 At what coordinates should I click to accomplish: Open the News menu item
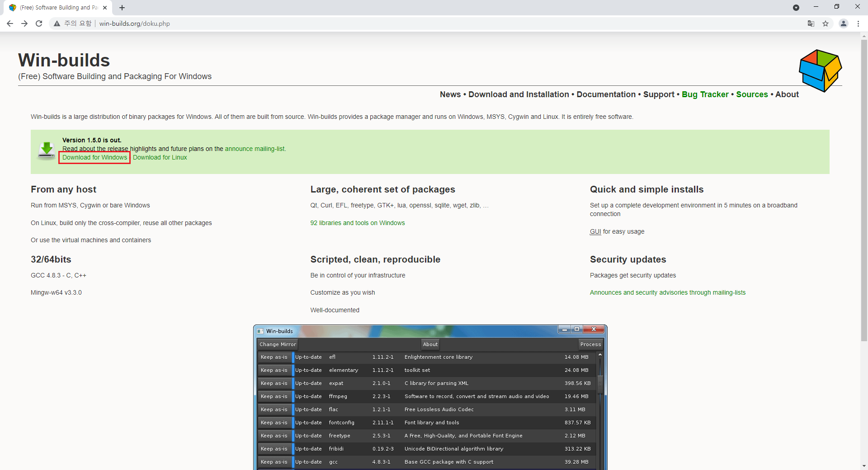tap(450, 94)
